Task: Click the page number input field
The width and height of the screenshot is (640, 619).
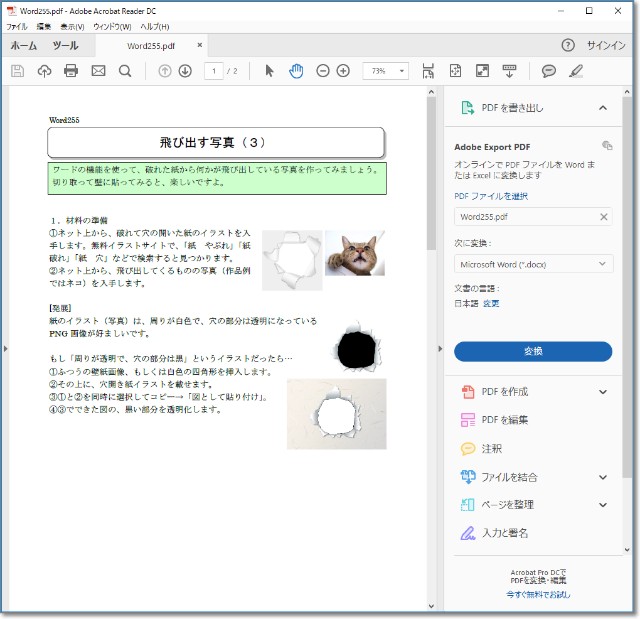Action: (x=214, y=71)
